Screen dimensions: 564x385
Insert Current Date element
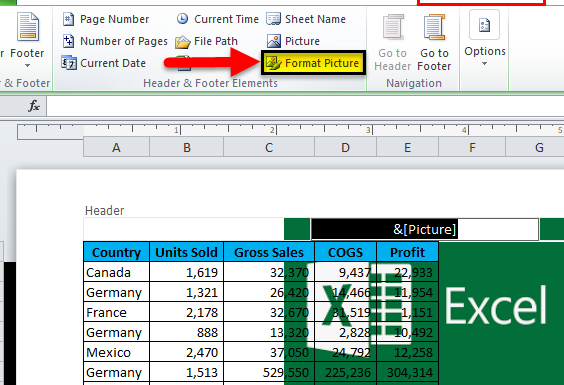pyautogui.click(x=104, y=63)
